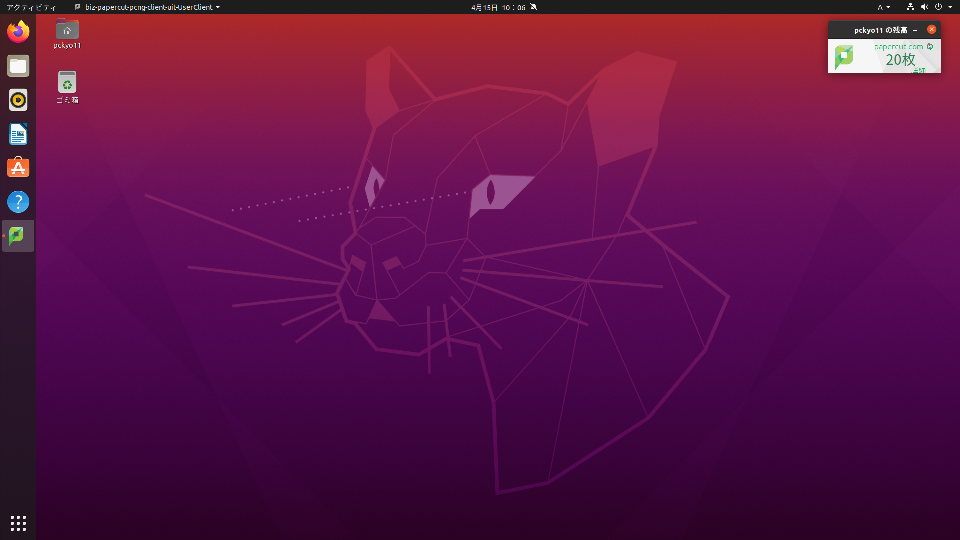Start LibreOffice Writer from the dock
This screenshot has width=960, height=540.
tap(18, 134)
